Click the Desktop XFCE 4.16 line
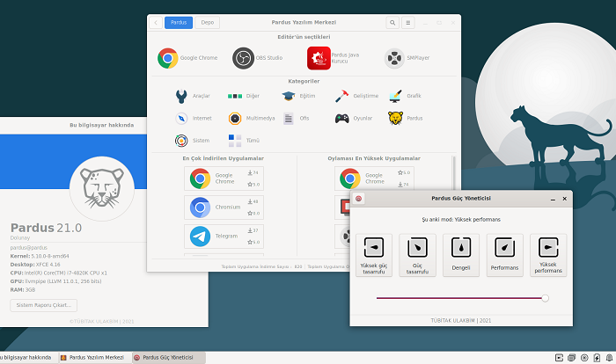The height and width of the screenshot is (364, 616). (35, 265)
